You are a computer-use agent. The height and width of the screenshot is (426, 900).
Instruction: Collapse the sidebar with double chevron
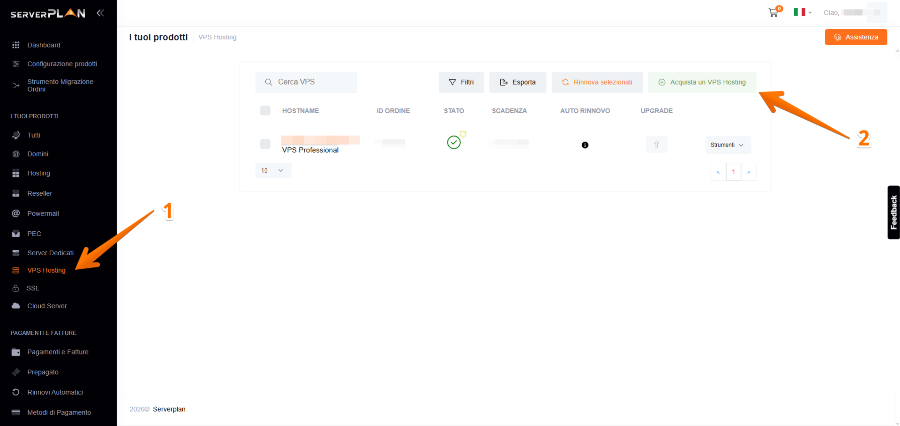(x=100, y=13)
